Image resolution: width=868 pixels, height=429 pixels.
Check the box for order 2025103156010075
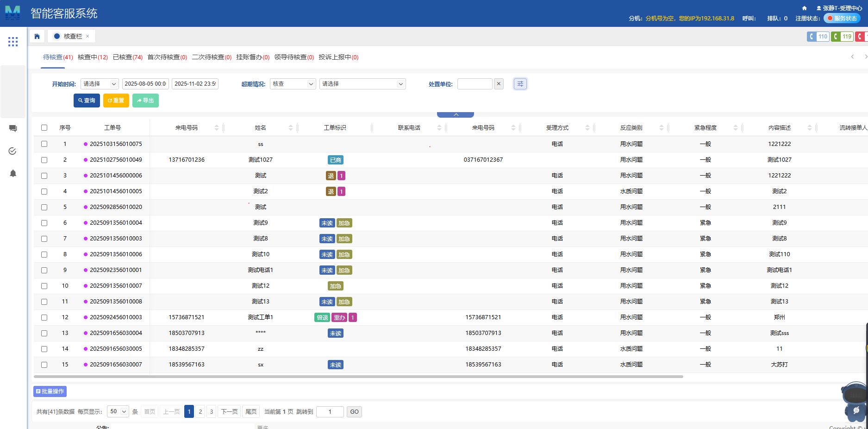pos(44,144)
